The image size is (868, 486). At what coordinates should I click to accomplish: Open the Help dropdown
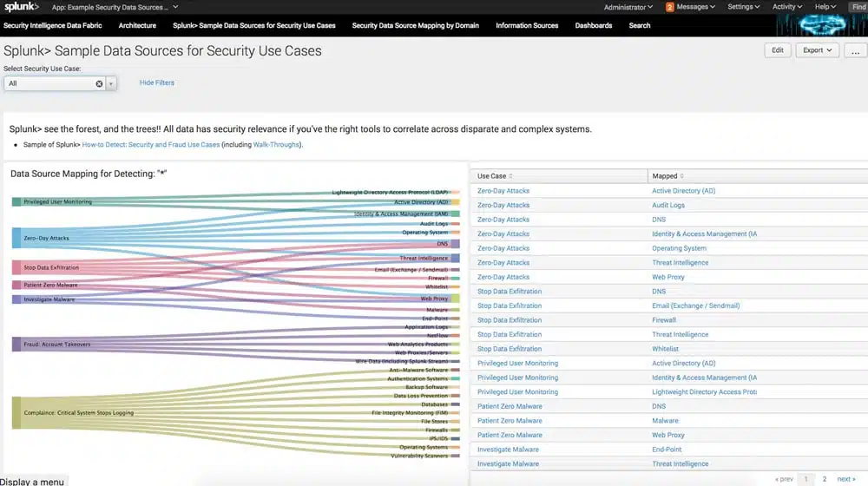point(825,7)
